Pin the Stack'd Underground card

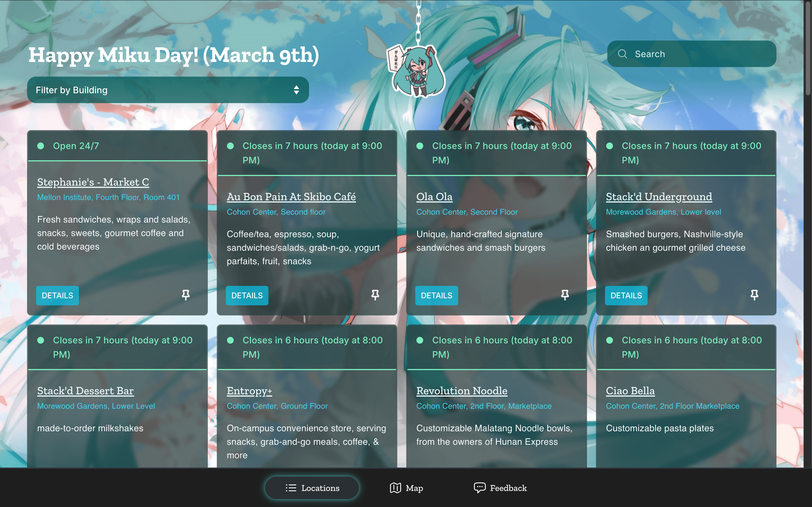point(754,295)
